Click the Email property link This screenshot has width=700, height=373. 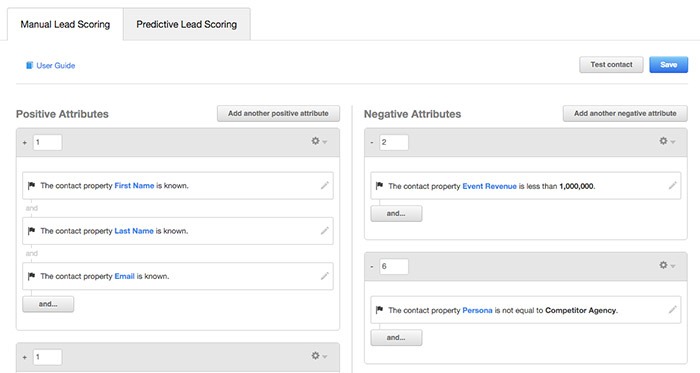tap(124, 276)
